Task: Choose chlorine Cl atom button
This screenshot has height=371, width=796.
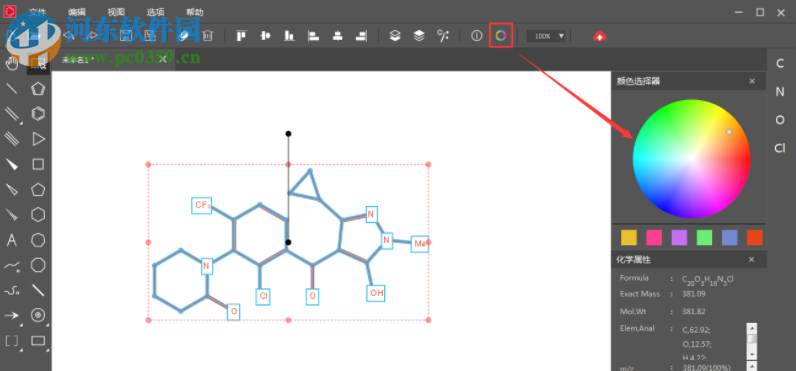Action: pyautogui.click(x=780, y=148)
